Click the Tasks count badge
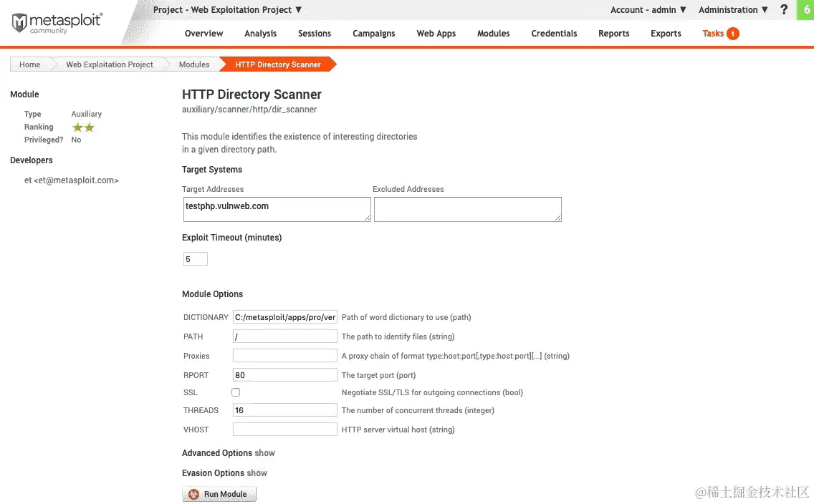This screenshot has width=814, height=504. (x=732, y=34)
